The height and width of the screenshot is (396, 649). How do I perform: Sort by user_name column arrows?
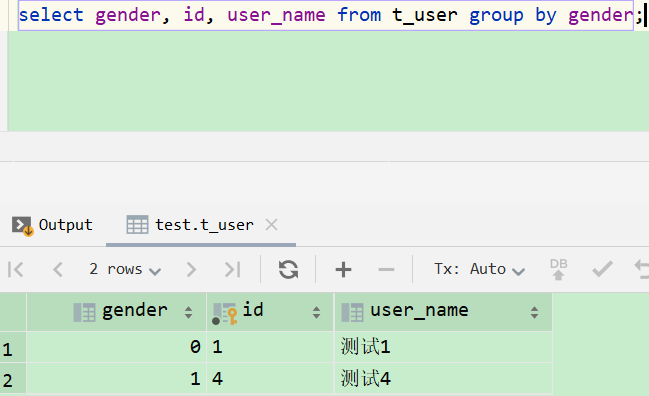click(534, 312)
